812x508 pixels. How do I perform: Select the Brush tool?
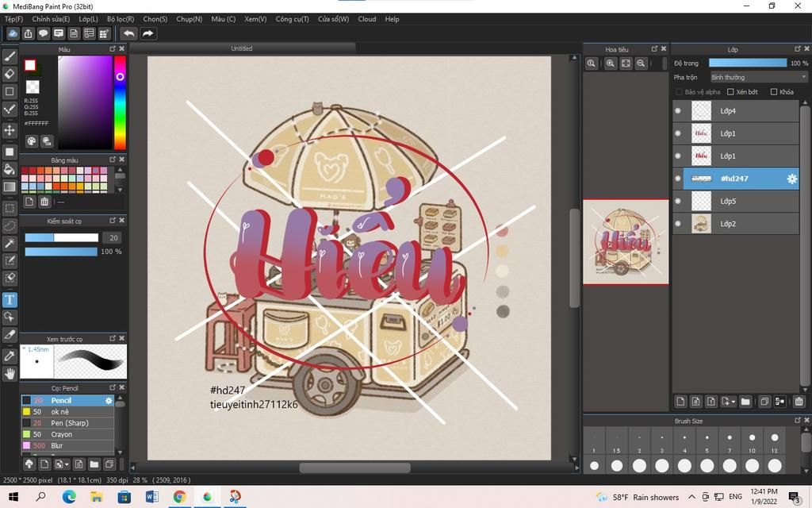click(x=10, y=56)
